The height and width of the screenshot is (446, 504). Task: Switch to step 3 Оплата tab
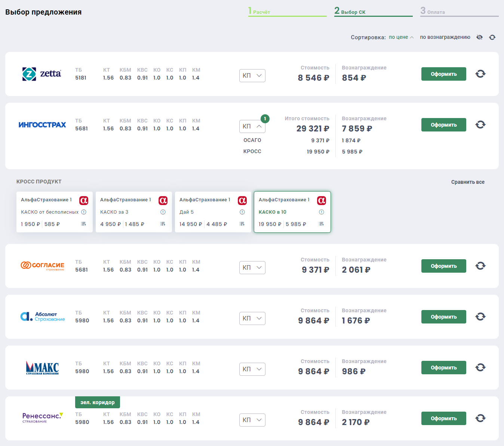[459, 11]
